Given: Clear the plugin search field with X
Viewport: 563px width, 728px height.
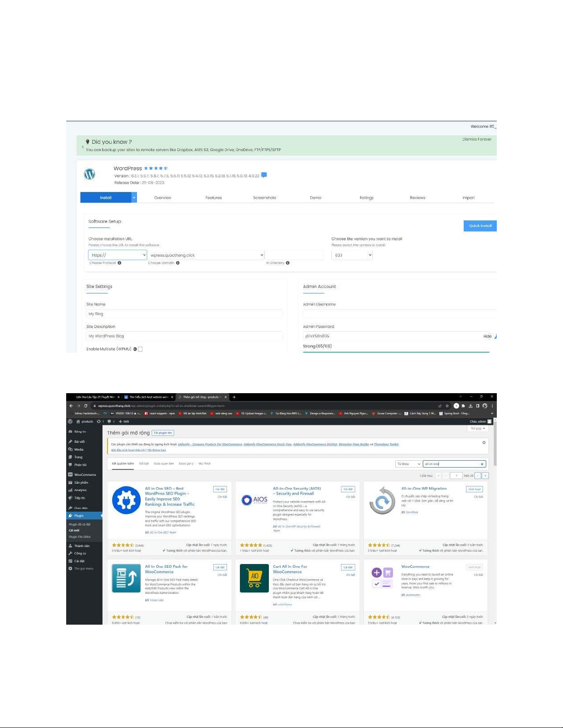Looking at the screenshot, I should coord(482,464).
